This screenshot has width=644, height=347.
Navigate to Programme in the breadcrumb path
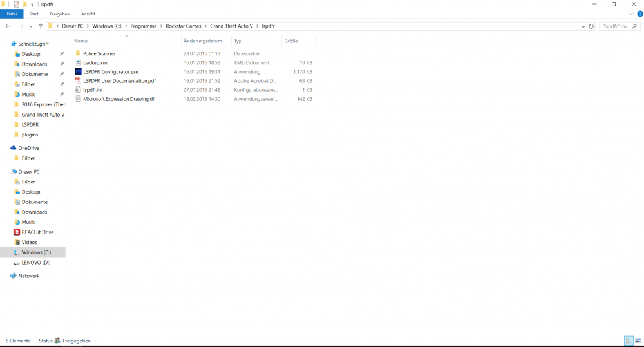144,26
